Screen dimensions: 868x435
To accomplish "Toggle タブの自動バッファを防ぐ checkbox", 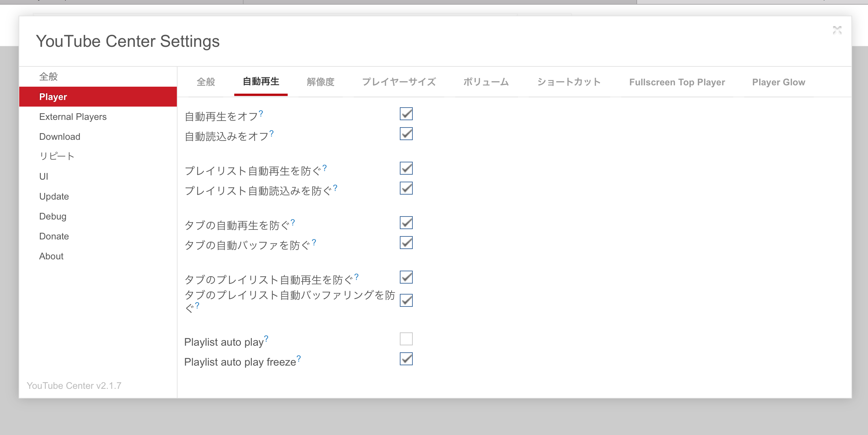I will point(406,242).
